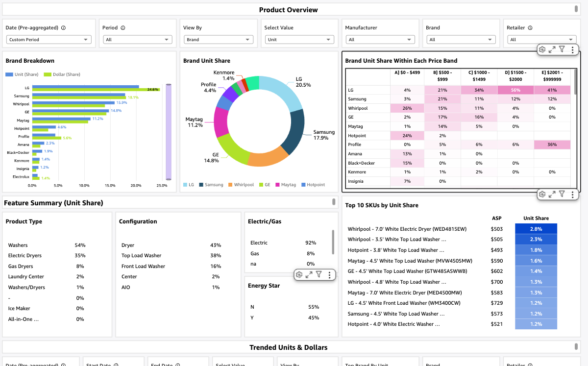Select "LG - 4.5' White Front Load Washer (WM3400CW)" row
588x366 pixels.
(x=452, y=303)
